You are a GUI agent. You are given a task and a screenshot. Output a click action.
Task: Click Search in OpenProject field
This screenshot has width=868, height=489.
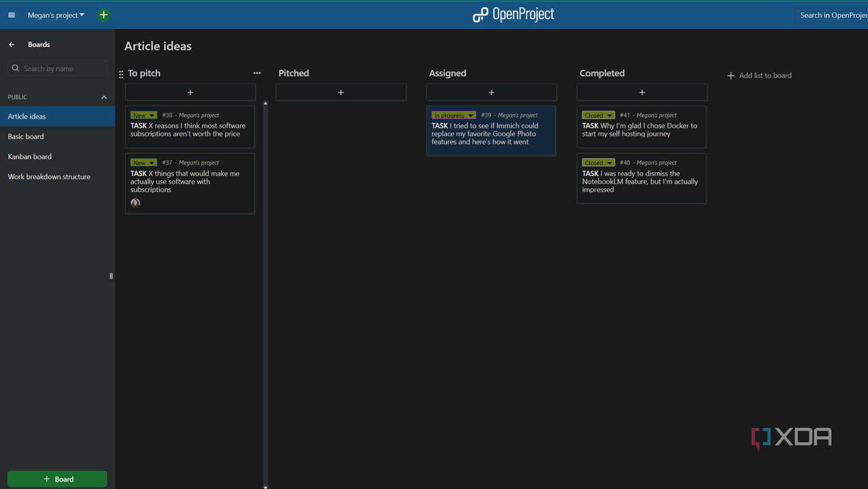(832, 15)
